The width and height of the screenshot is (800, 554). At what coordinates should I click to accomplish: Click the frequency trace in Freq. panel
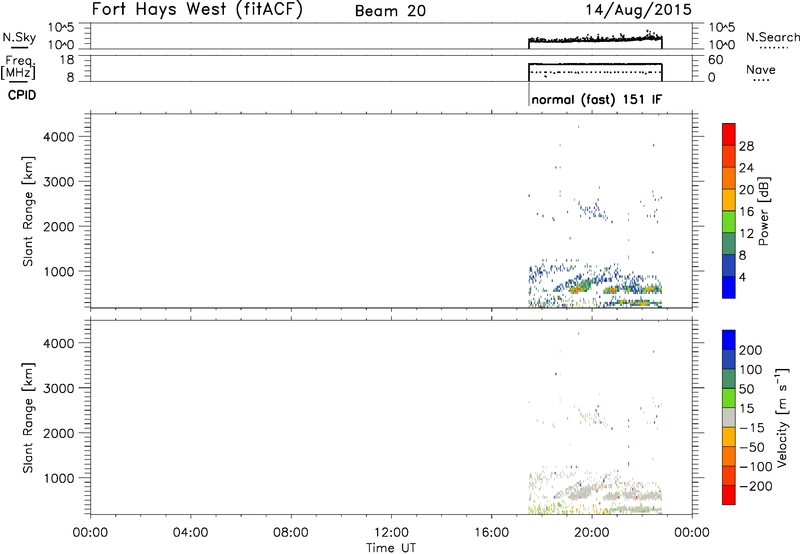pos(595,64)
